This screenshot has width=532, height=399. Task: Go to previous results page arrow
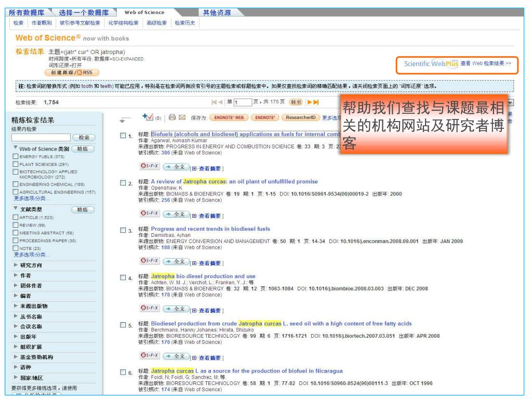click(x=220, y=102)
